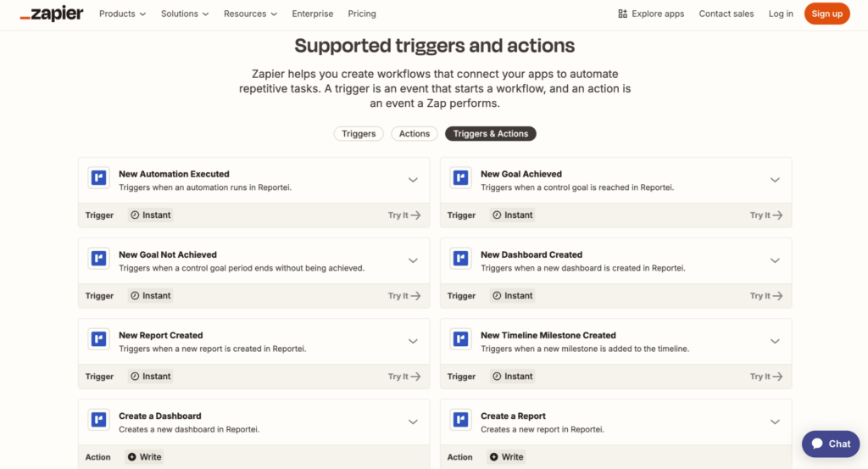
Task: Click the New Automation Executed title
Action: pos(174,174)
